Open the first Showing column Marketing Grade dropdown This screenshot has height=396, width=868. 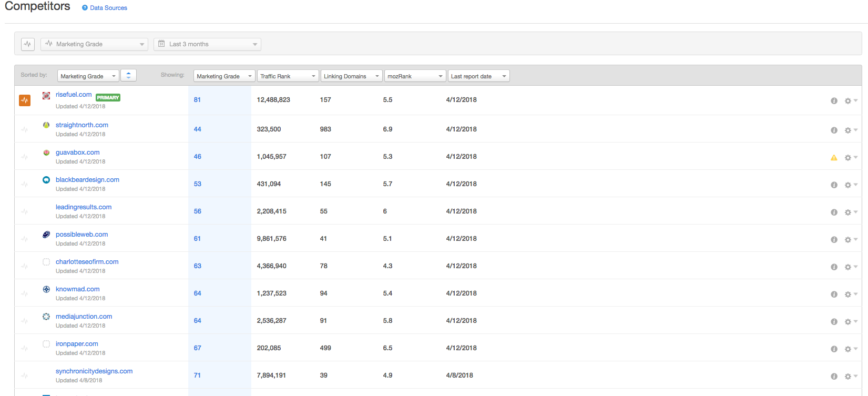tap(224, 76)
